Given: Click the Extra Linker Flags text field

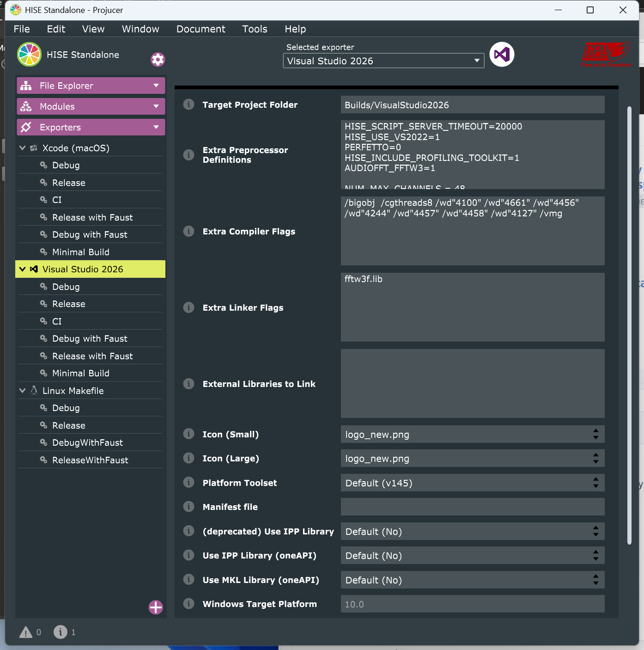Looking at the screenshot, I should 472,307.
